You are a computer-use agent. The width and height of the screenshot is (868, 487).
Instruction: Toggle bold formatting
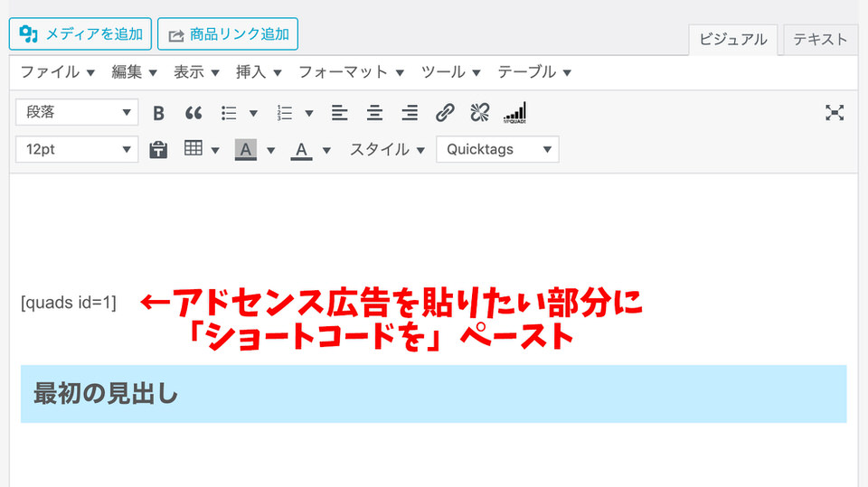pos(158,113)
